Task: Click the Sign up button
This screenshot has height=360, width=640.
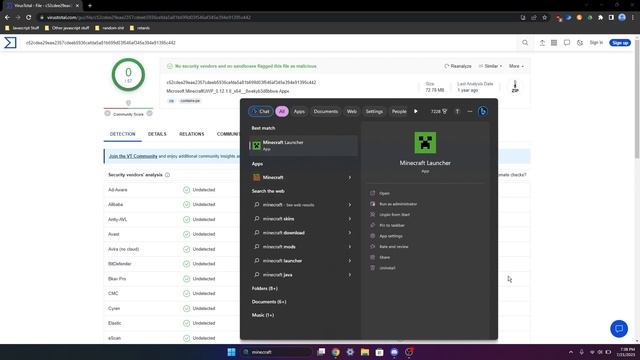Action: [x=620, y=42]
